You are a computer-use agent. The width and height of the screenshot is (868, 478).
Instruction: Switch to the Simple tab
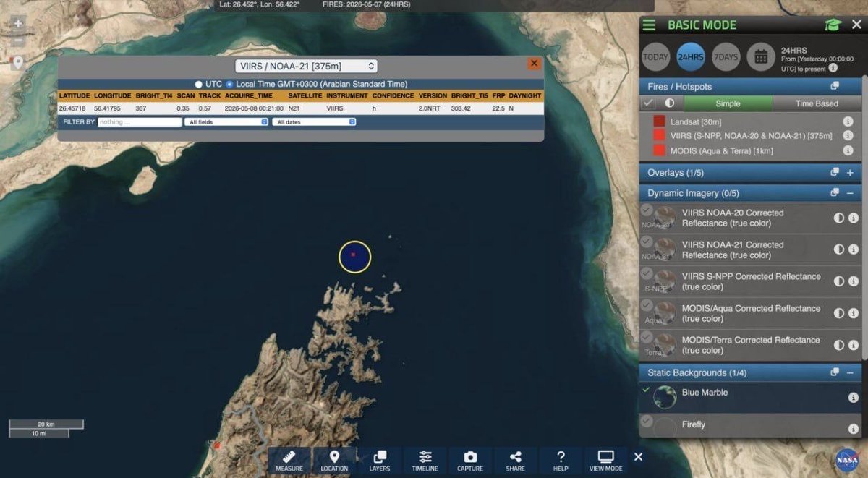728,103
